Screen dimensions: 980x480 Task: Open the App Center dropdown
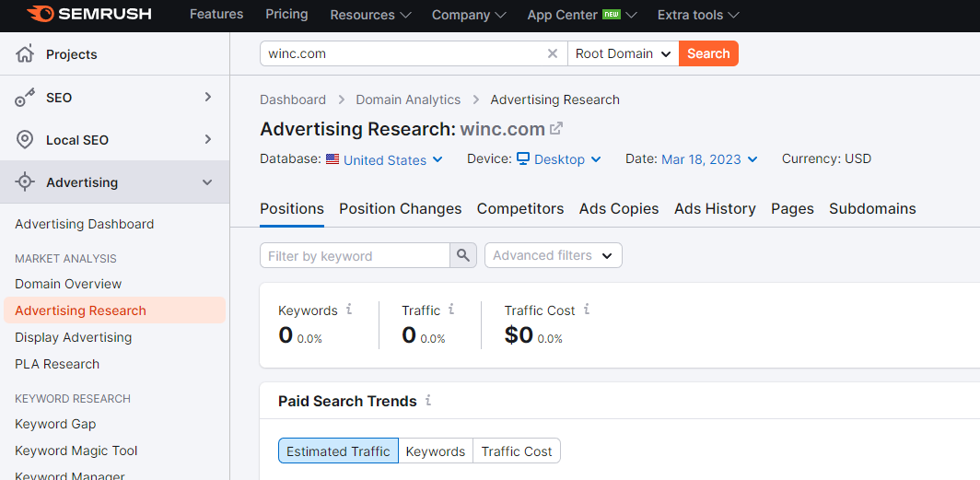(582, 15)
